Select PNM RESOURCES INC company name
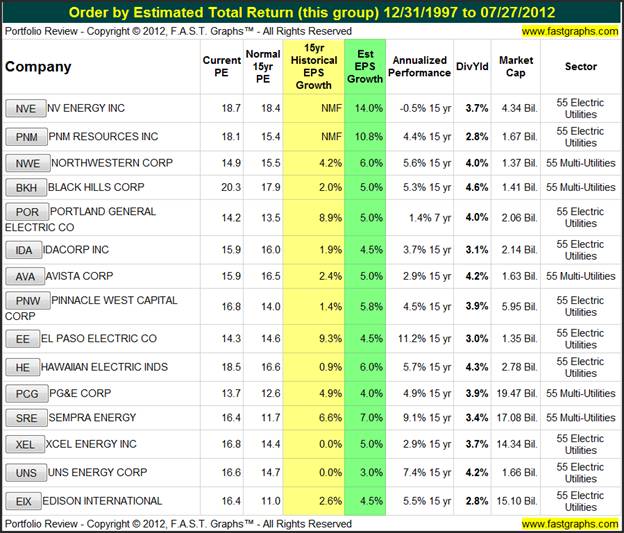This screenshot has height=533, width=624. tap(103, 137)
